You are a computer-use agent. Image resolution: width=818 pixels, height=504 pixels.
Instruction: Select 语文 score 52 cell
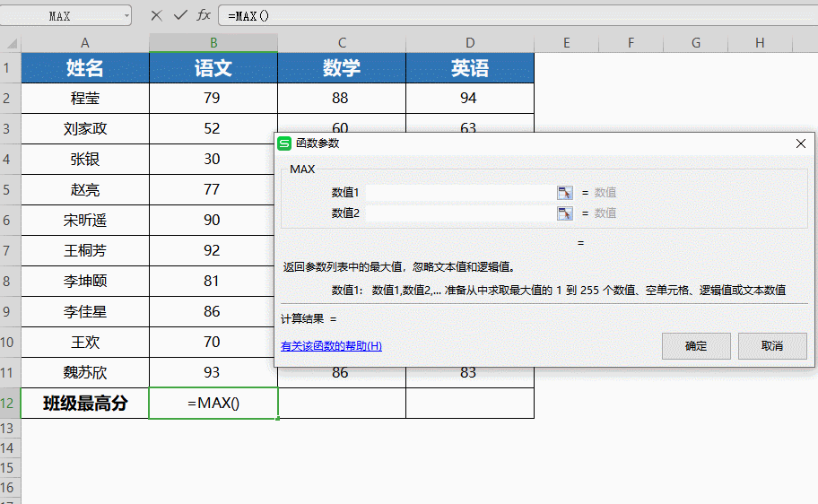[x=213, y=128]
